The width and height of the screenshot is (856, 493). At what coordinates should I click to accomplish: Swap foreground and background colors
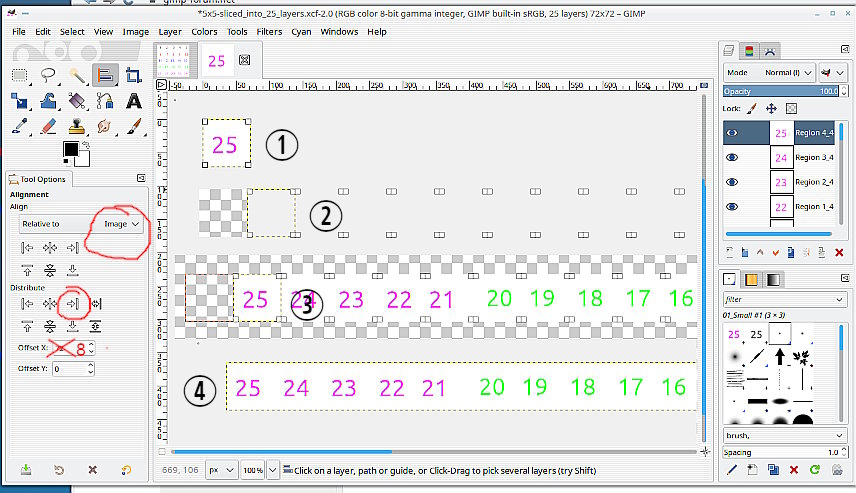[86, 145]
